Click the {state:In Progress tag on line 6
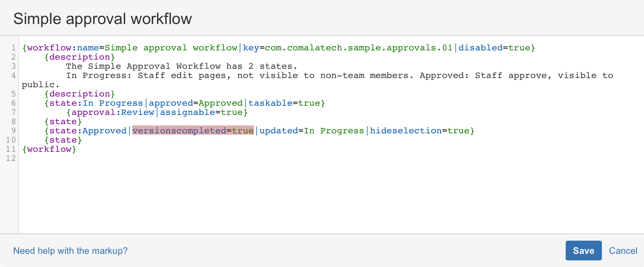This screenshot has height=267, width=644. 93,103
